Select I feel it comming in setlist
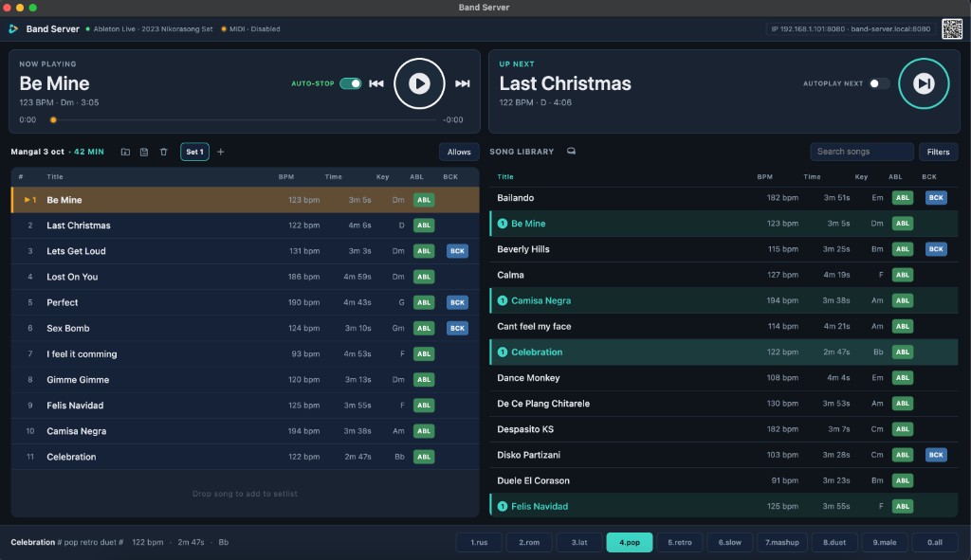The width and height of the screenshot is (971, 560). 246,354
